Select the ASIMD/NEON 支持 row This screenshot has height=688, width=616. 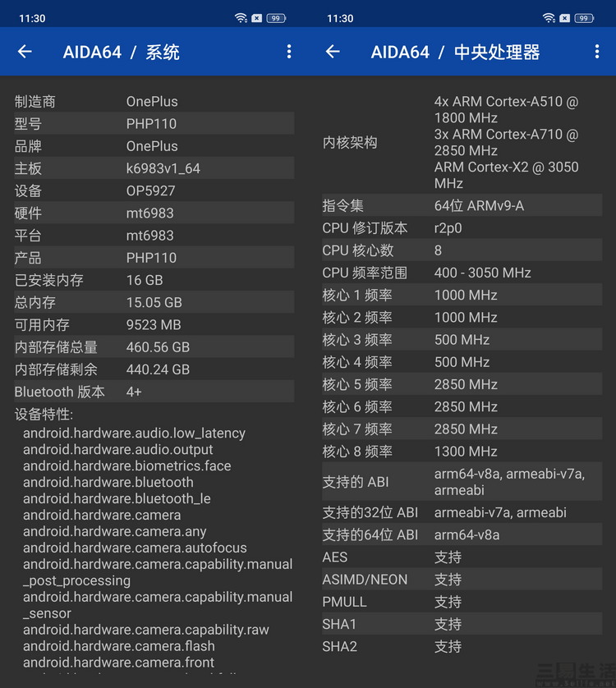(462, 580)
